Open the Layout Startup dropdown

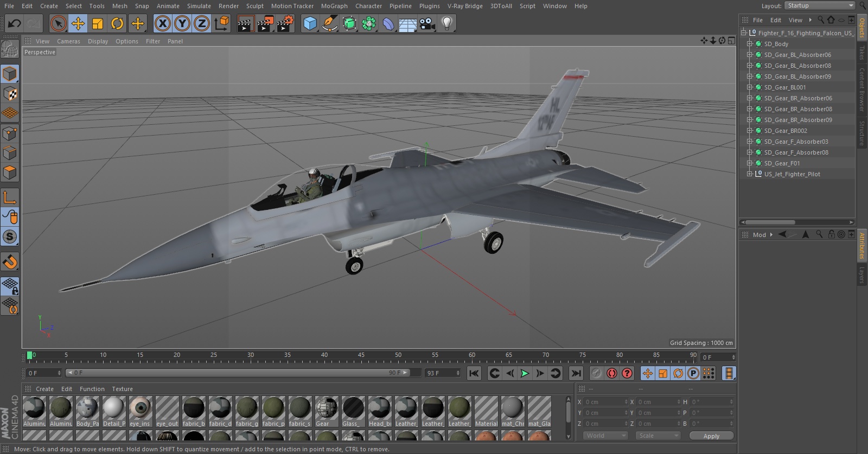click(820, 5)
